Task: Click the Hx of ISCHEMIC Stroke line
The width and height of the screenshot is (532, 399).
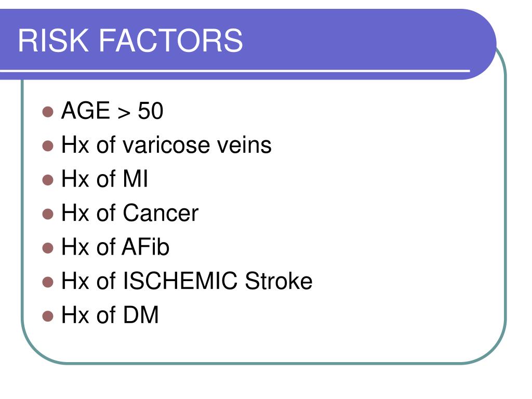Action: [187, 281]
